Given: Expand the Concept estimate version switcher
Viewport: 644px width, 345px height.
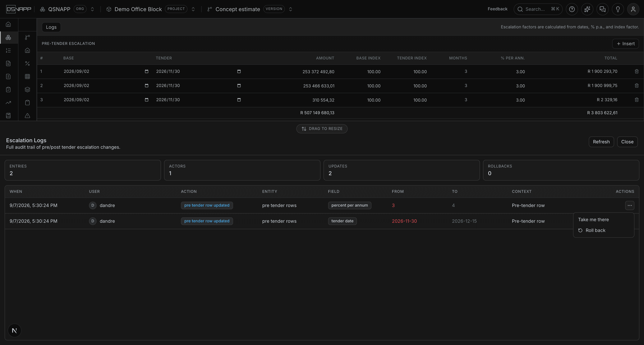Looking at the screenshot, I should point(291,9).
